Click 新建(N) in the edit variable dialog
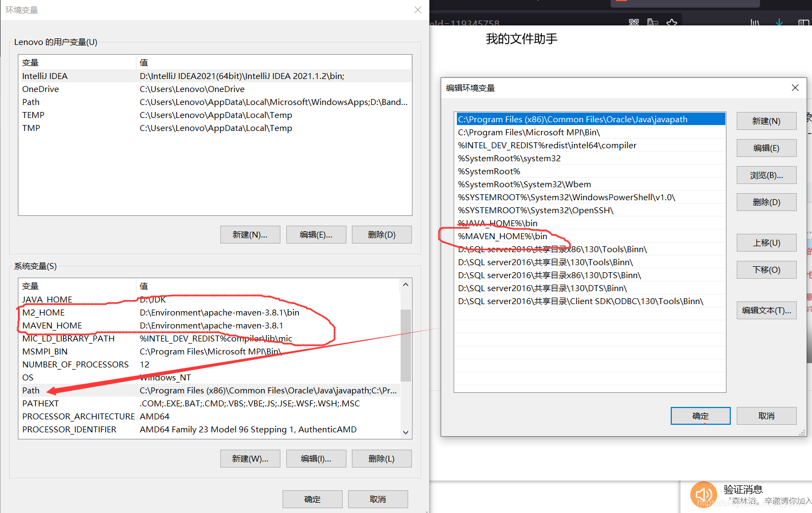The image size is (812, 513). (767, 121)
